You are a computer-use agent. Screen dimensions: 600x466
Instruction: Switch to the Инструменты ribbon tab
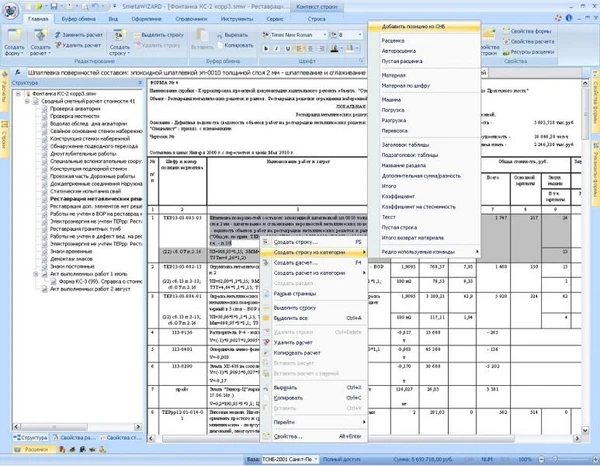click(x=236, y=19)
